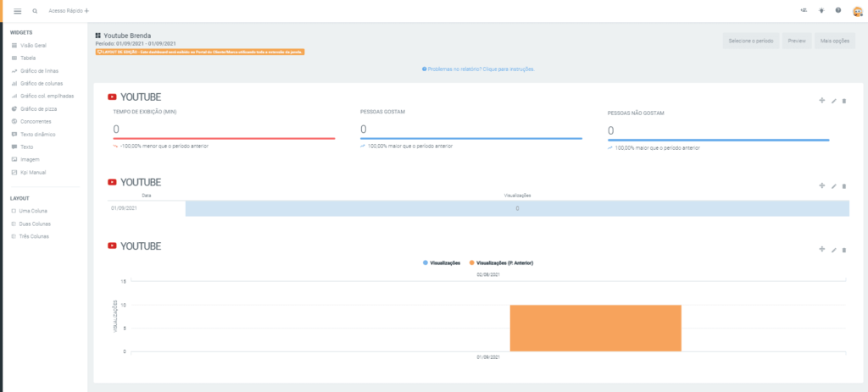Screen dimensions: 868x392
Task: Click the orange bar in the chart
Action: pyautogui.click(x=596, y=328)
